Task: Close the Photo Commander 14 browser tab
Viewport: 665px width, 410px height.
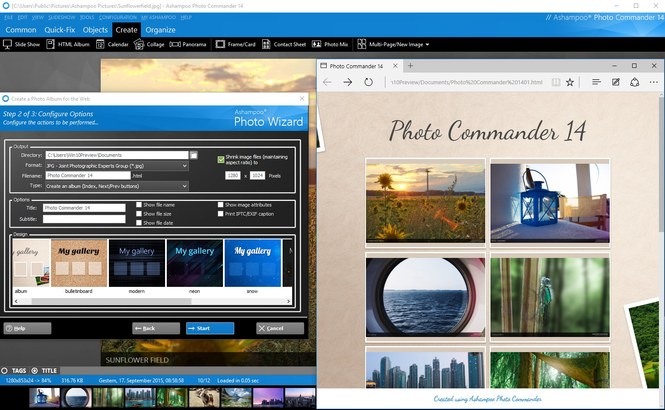Action: (395, 66)
